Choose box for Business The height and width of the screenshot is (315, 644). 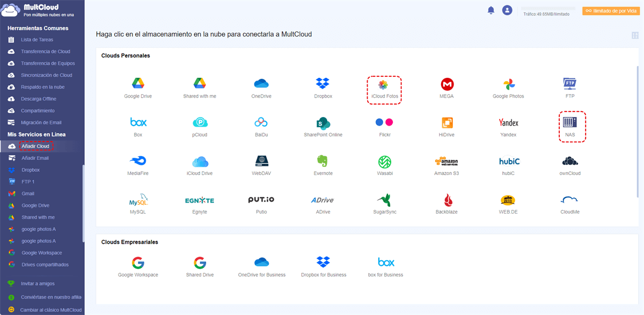[x=386, y=267]
